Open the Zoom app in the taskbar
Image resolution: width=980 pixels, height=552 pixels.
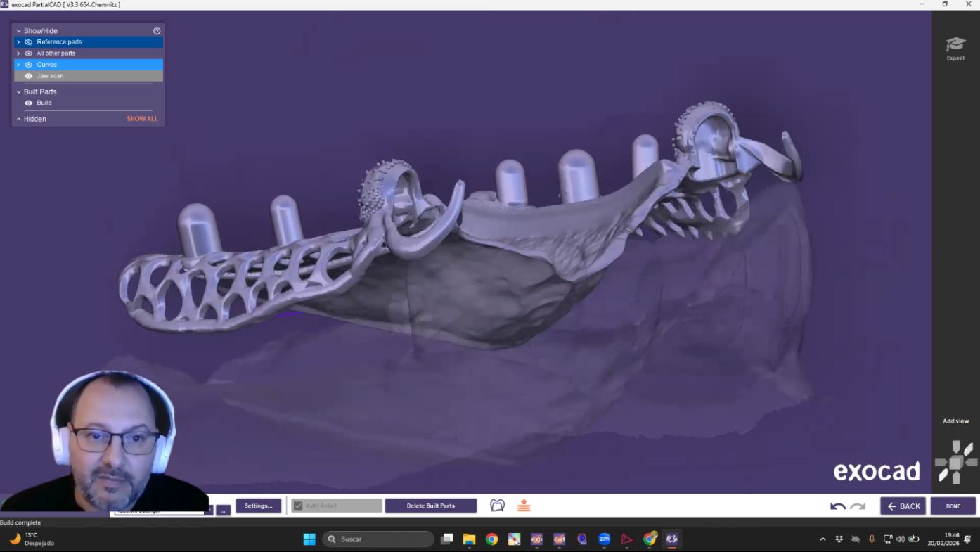pos(604,539)
